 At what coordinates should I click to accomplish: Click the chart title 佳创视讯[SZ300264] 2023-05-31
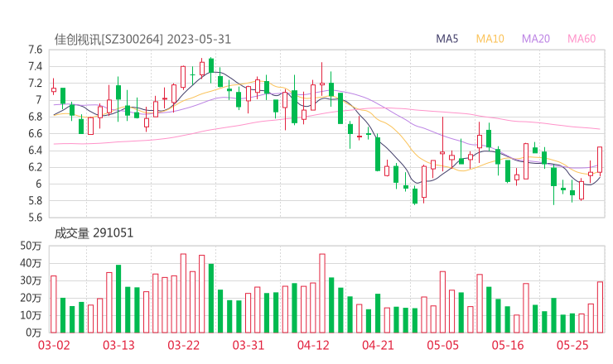tap(142, 40)
